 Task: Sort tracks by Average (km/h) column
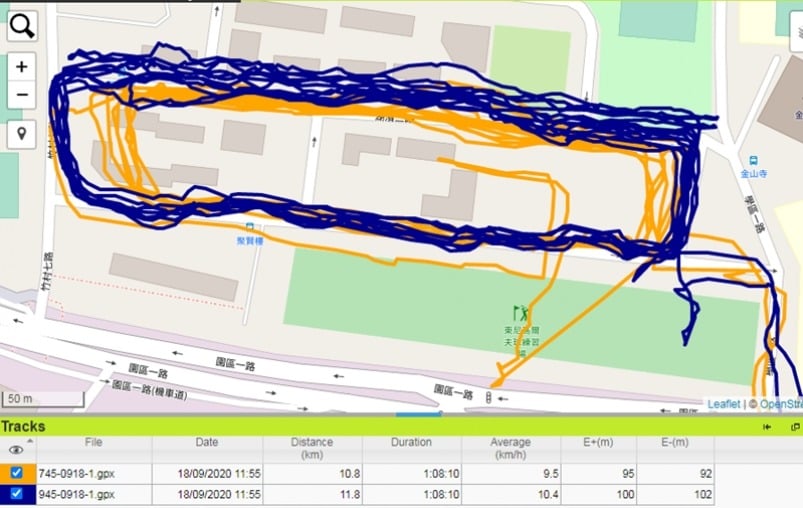click(511, 448)
